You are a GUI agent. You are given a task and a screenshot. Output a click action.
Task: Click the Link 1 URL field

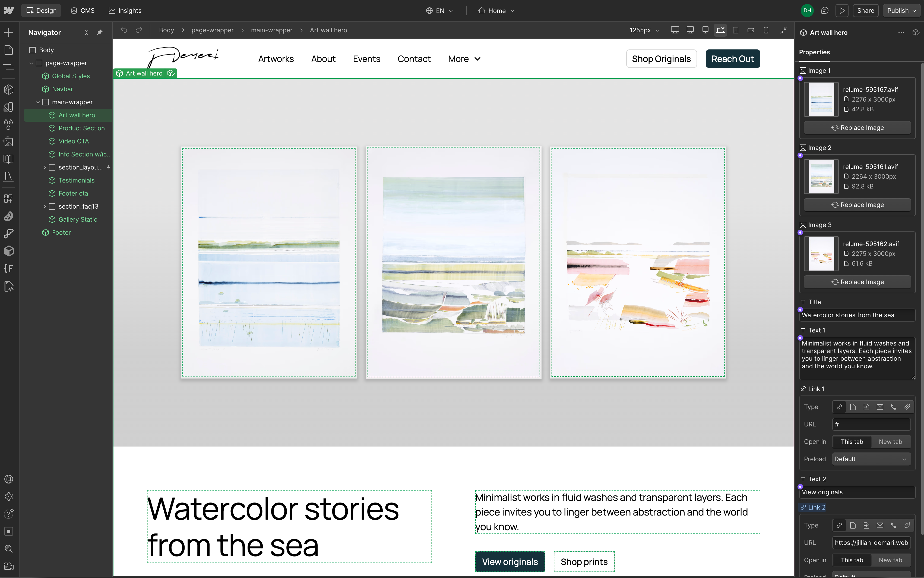click(871, 424)
